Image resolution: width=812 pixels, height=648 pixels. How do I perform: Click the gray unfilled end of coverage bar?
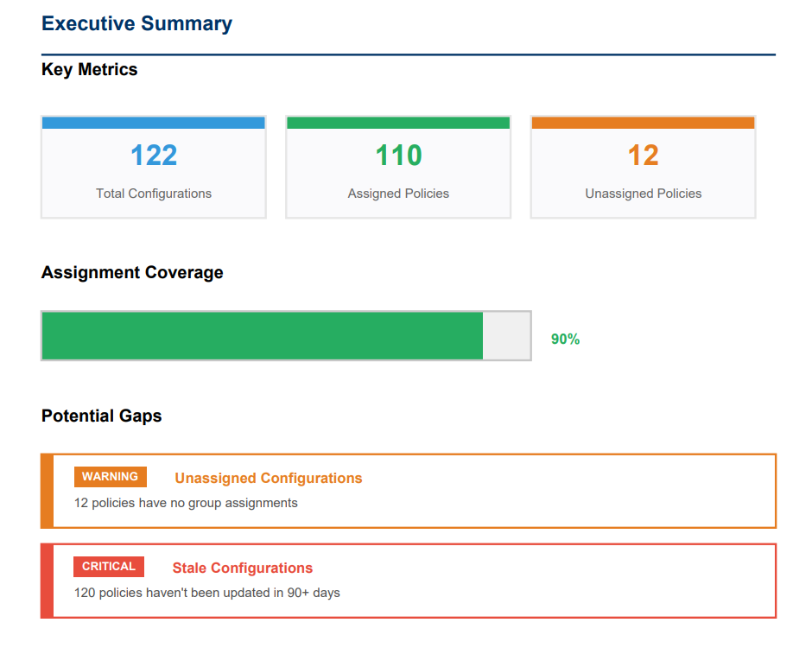[506, 335]
